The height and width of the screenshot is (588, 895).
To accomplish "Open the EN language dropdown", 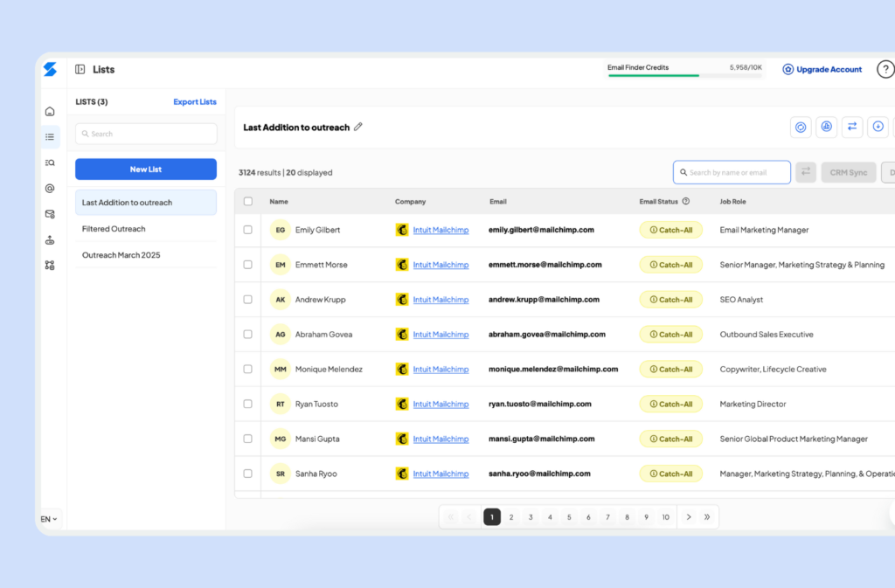I will tap(50, 518).
